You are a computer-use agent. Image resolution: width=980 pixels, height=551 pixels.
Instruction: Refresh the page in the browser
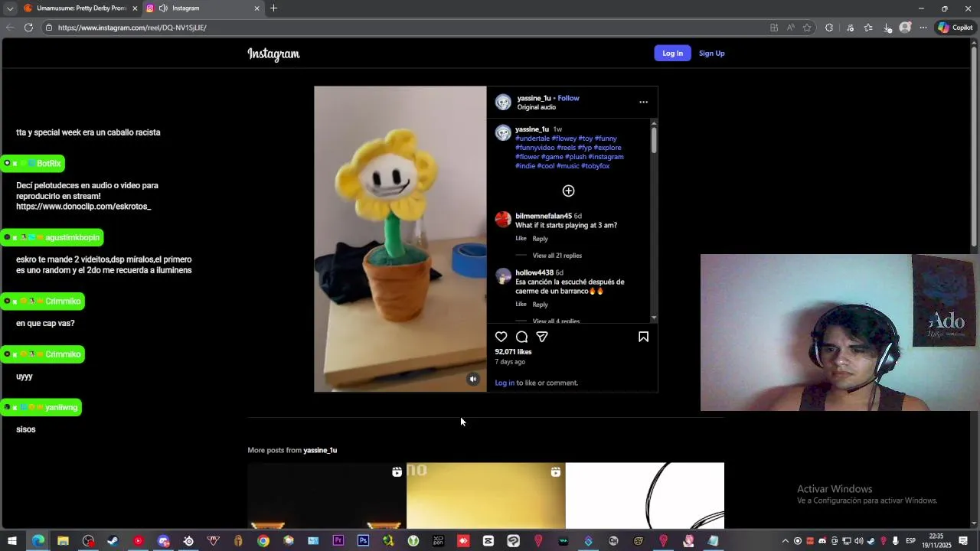[28, 28]
